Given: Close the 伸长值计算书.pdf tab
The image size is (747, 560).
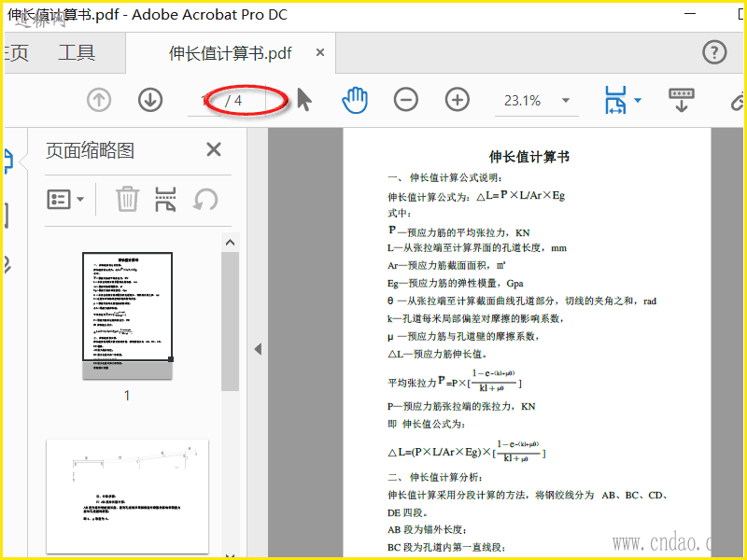Looking at the screenshot, I should (x=320, y=52).
